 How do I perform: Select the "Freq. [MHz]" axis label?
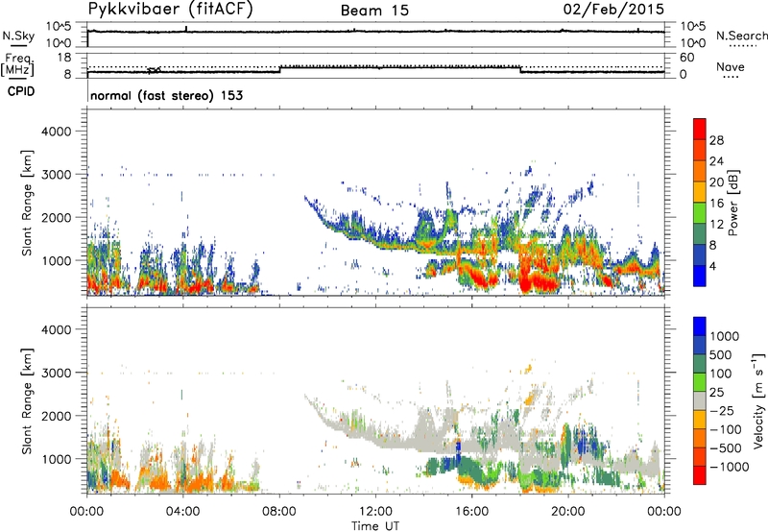pyautogui.click(x=18, y=65)
